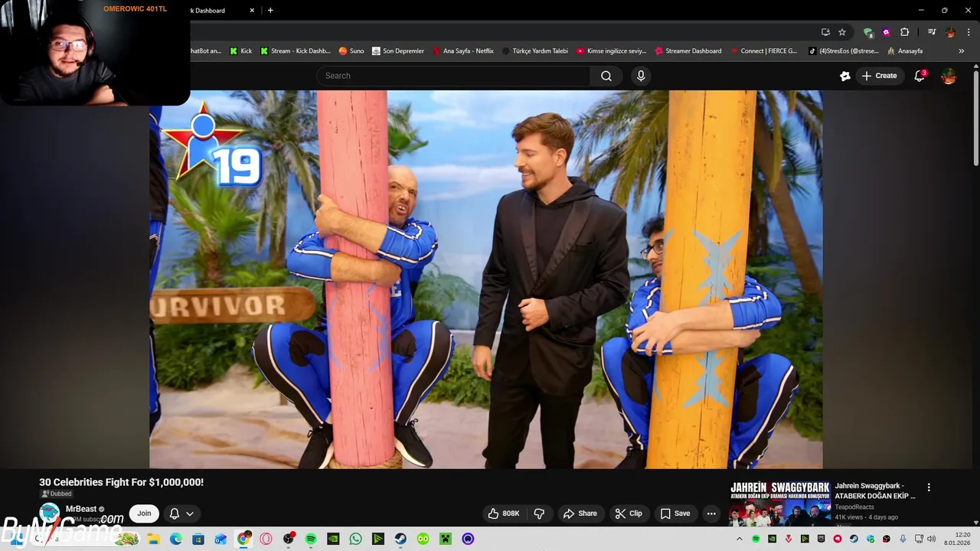This screenshot has height=551, width=980.
Task: Open the Stream - Kick Dashboard bookmark
Action: [296, 51]
